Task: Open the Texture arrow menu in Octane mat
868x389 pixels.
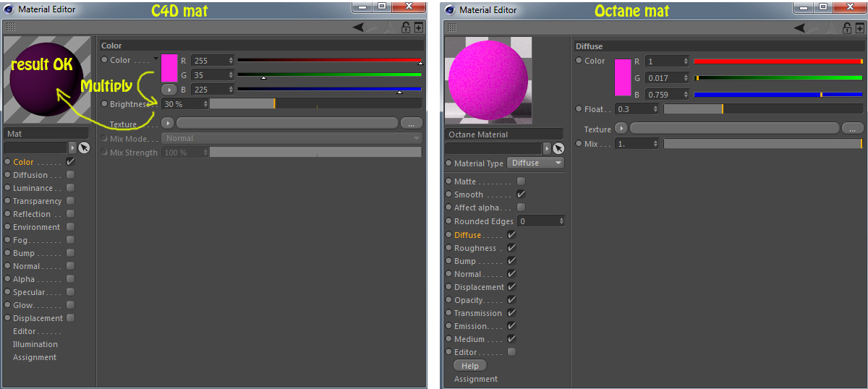Action: pyautogui.click(x=621, y=128)
